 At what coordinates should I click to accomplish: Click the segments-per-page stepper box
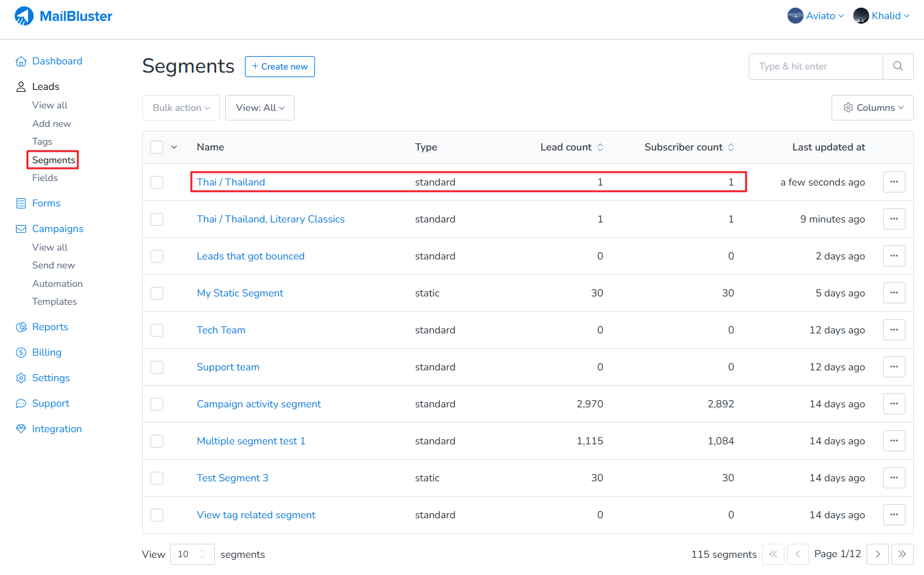coord(192,554)
